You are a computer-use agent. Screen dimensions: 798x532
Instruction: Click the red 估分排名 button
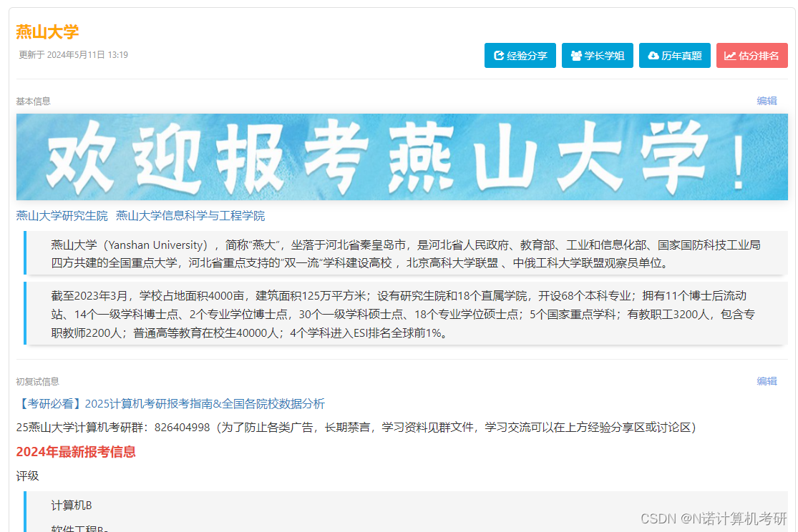click(x=751, y=56)
